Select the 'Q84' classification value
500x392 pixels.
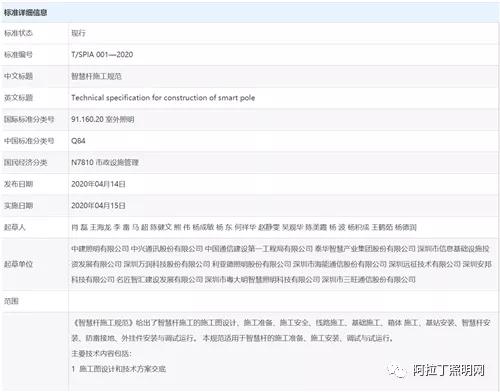pos(78,141)
